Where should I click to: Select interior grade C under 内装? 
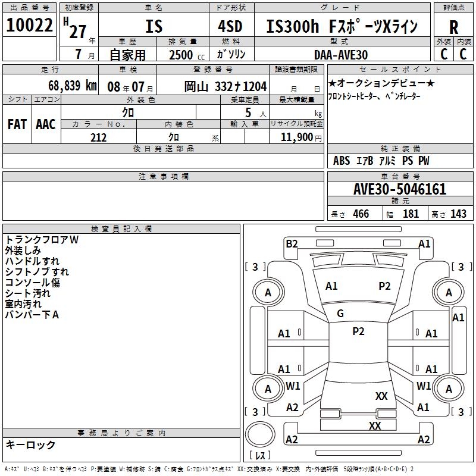(x=463, y=54)
